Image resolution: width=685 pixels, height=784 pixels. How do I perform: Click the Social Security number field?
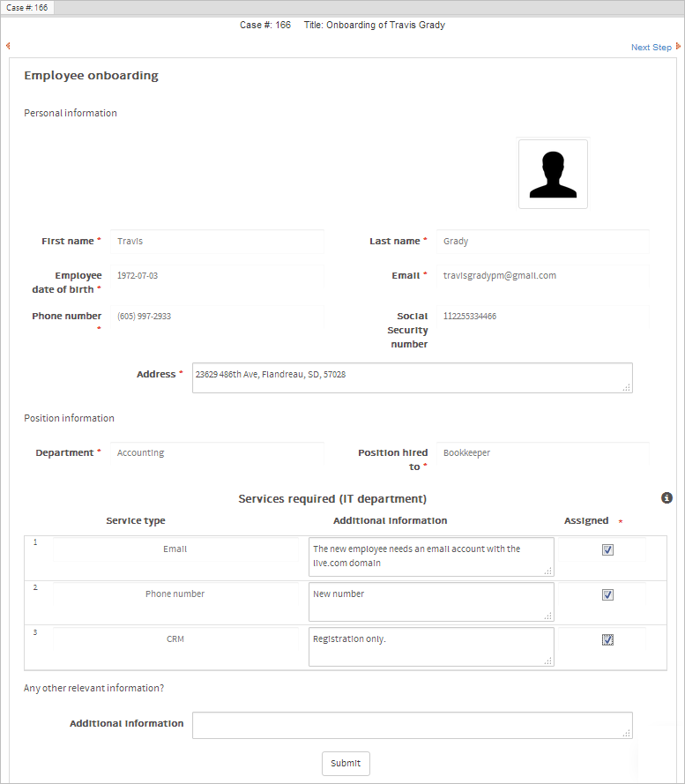(542, 317)
